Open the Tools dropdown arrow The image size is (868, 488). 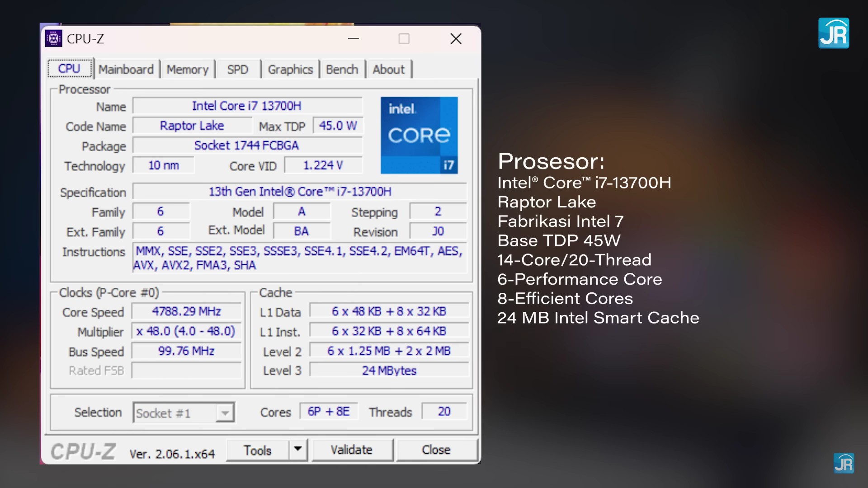298,449
